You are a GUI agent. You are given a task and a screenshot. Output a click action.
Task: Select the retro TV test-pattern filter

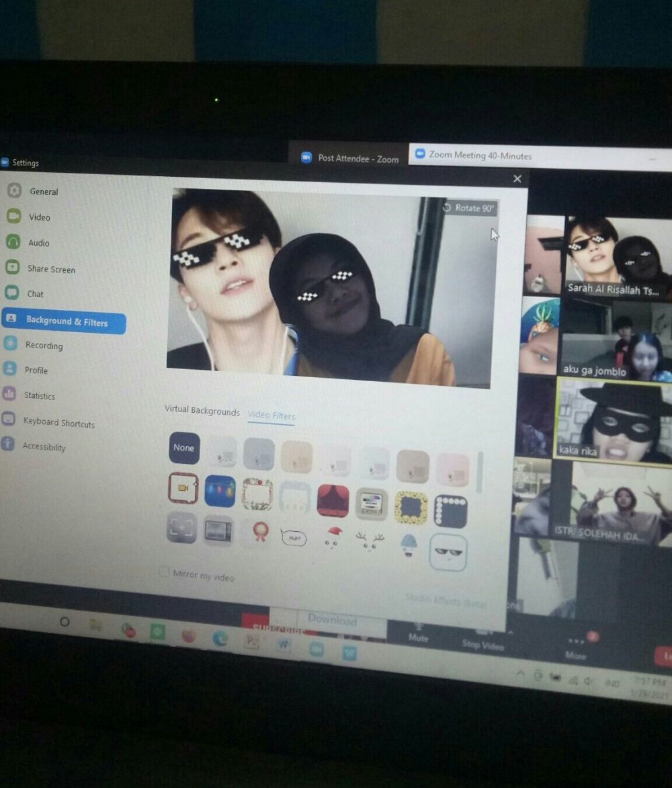371,504
